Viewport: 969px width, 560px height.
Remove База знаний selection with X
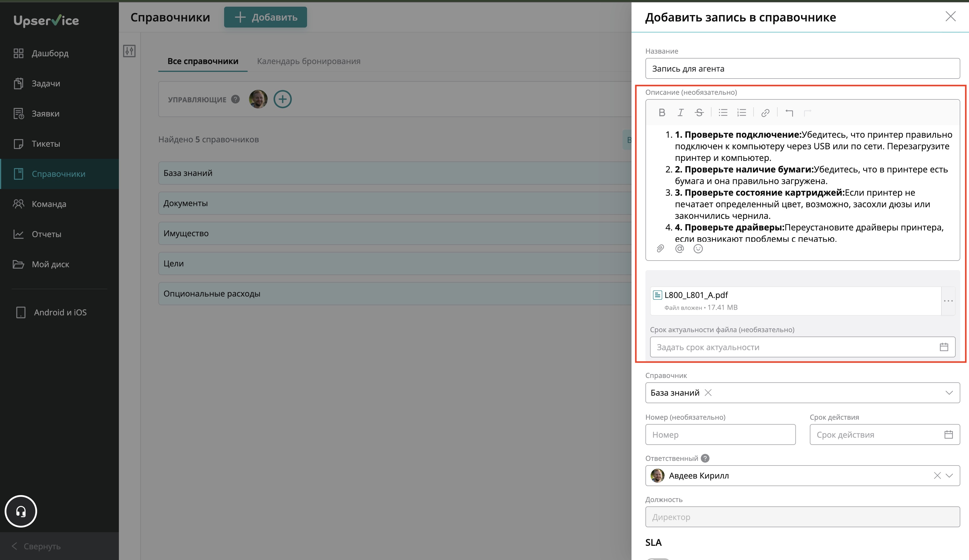click(708, 393)
